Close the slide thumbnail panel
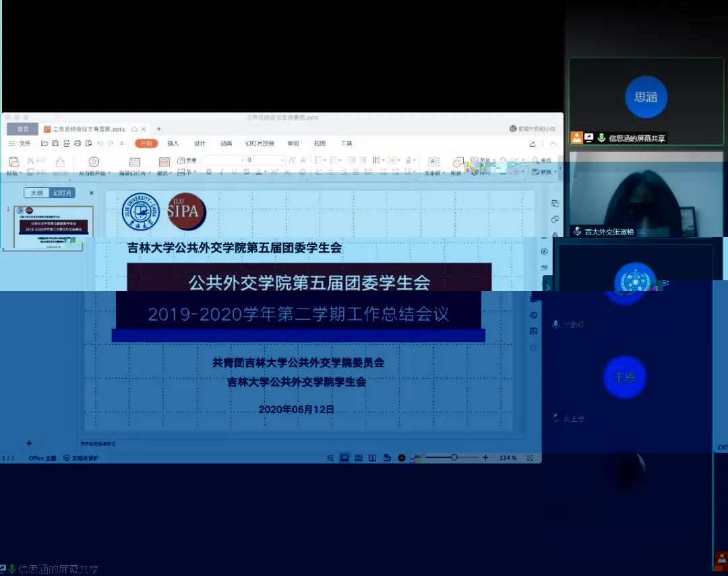This screenshot has width=728, height=576. click(x=92, y=193)
